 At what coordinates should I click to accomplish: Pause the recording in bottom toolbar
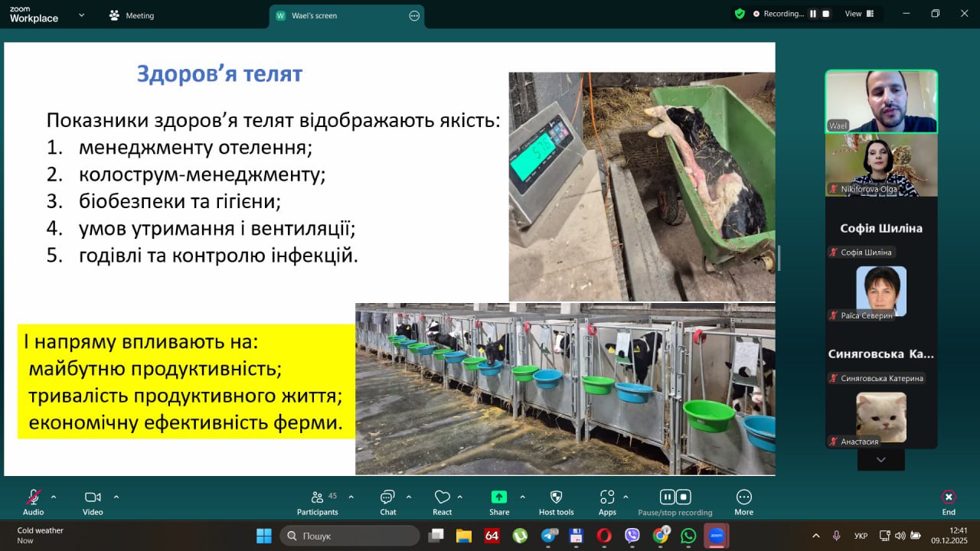pos(666,497)
